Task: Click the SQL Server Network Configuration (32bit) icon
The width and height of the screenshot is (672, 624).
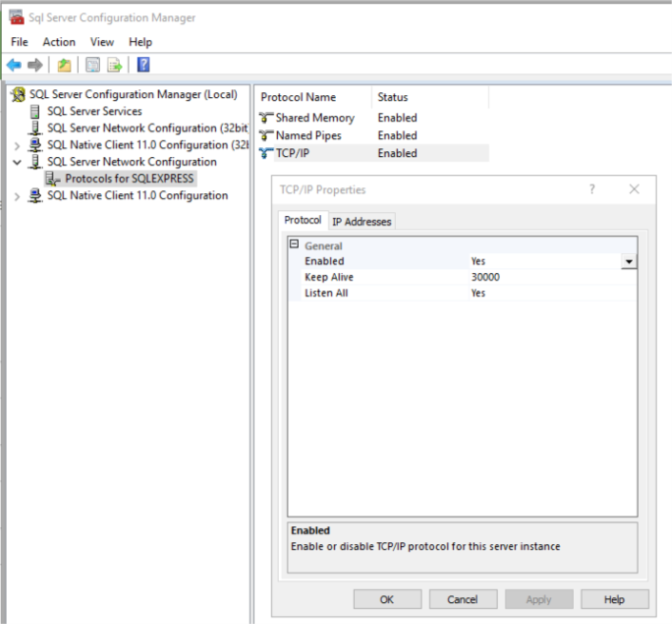Action: pyautogui.click(x=35, y=128)
